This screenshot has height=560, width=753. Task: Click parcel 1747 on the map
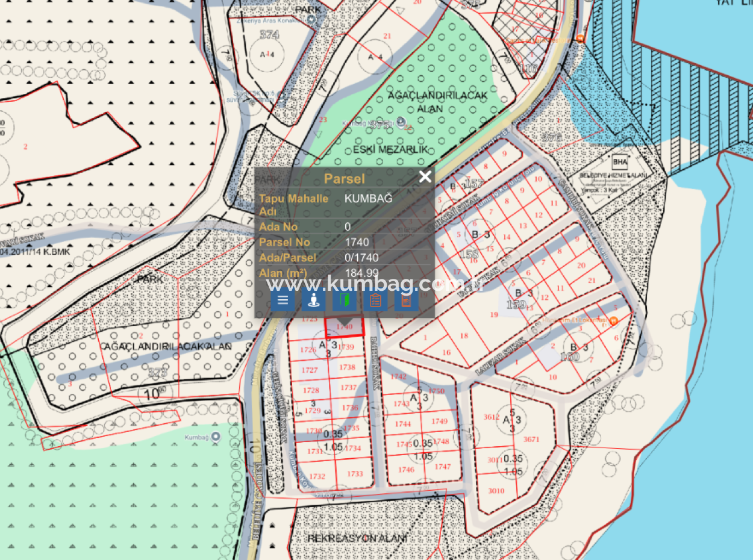[442, 467]
